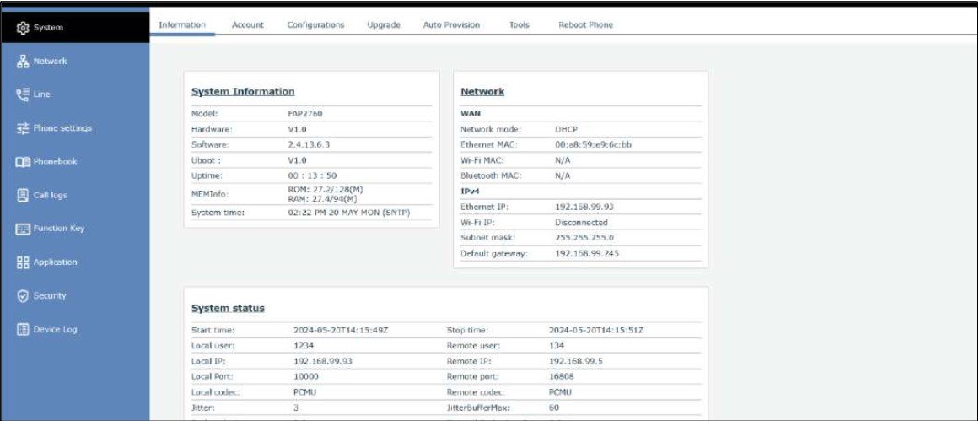Click JitterBufferMax value 60
Image resolution: width=980 pixels, height=421 pixels.
[x=554, y=408]
